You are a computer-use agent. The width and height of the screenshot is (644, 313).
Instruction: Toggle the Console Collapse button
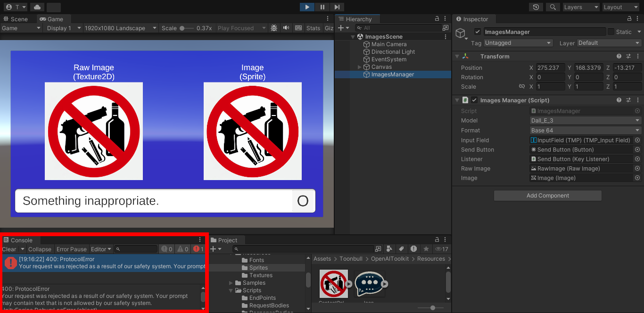coord(40,249)
